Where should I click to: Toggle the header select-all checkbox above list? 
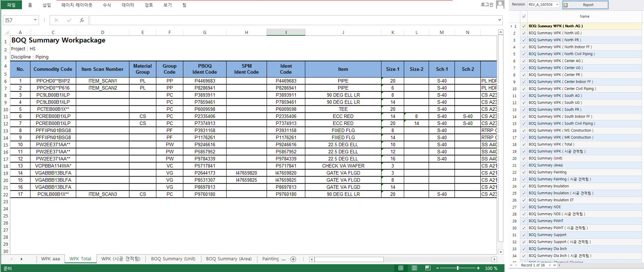pyautogui.click(x=524, y=16)
